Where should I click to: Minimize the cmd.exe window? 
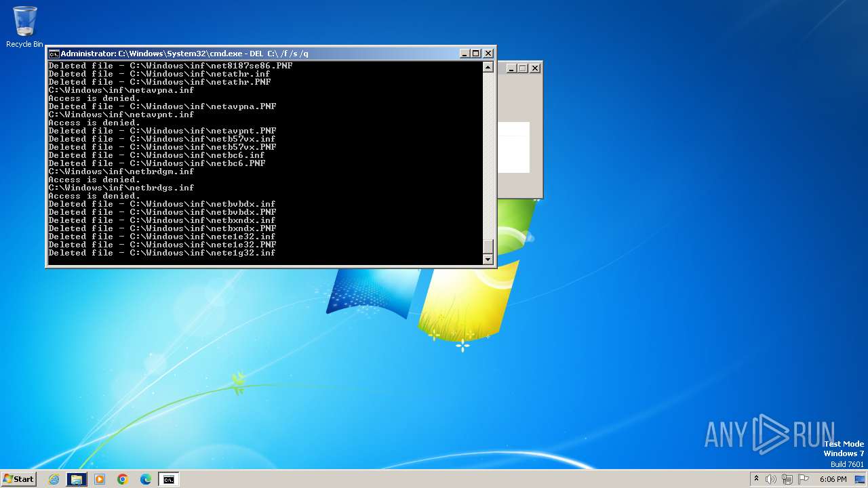(x=465, y=54)
